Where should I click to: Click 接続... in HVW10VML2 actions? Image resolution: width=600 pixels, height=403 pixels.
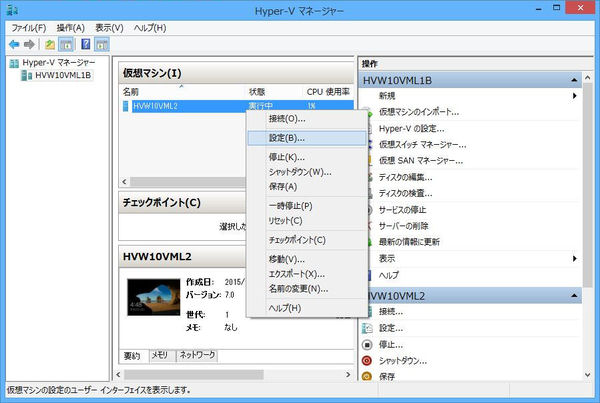[391, 312]
